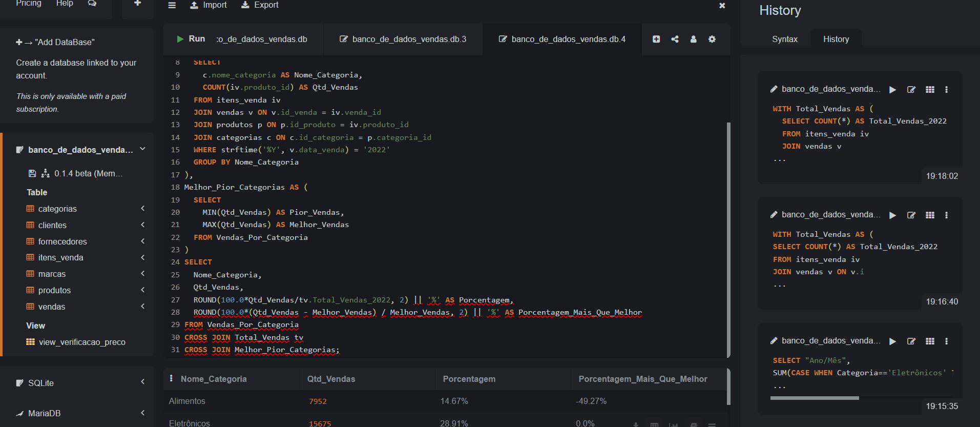Image resolution: width=980 pixels, height=427 pixels.
Task: Close the editor panel with the X icon
Action: coord(722,5)
